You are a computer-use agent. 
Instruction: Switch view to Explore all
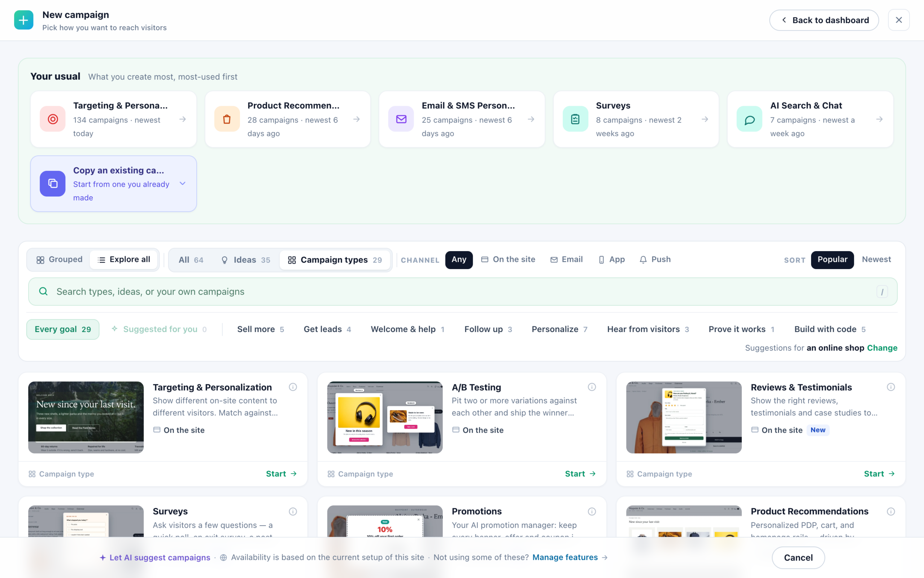tap(124, 260)
